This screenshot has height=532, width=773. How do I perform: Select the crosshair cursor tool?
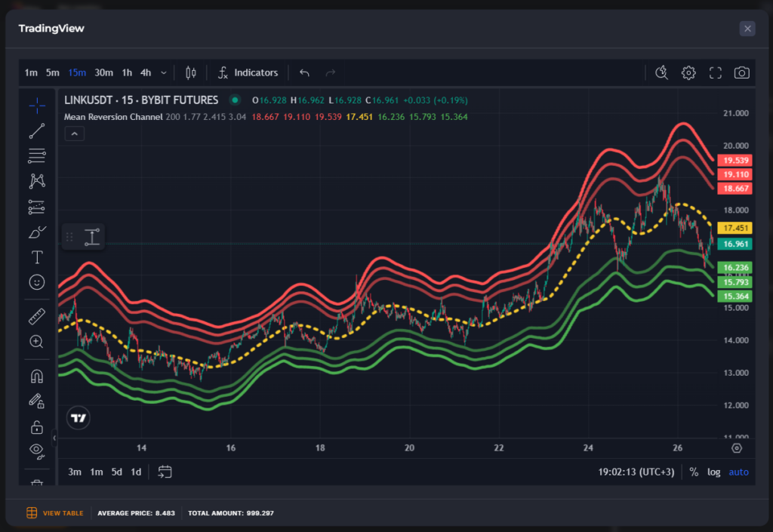click(37, 106)
